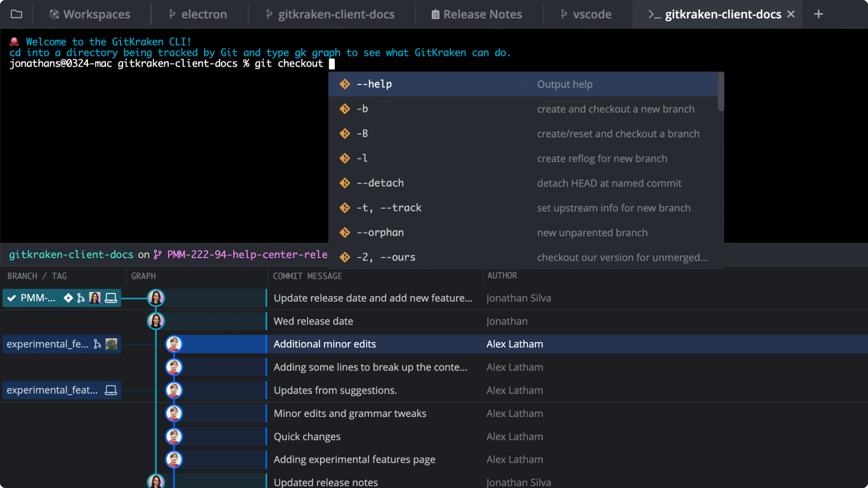868x488 pixels.
Task: Click the git icon beside --help
Action: coord(344,84)
